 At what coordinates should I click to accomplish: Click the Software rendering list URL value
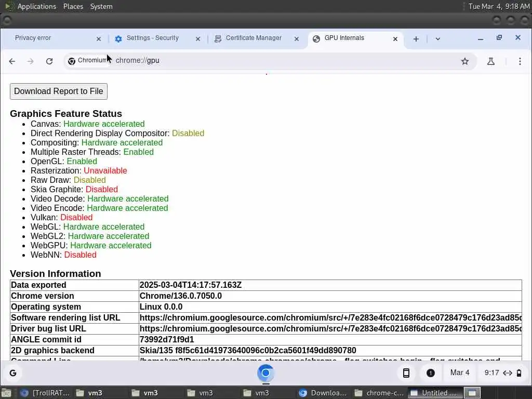tap(330, 317)
